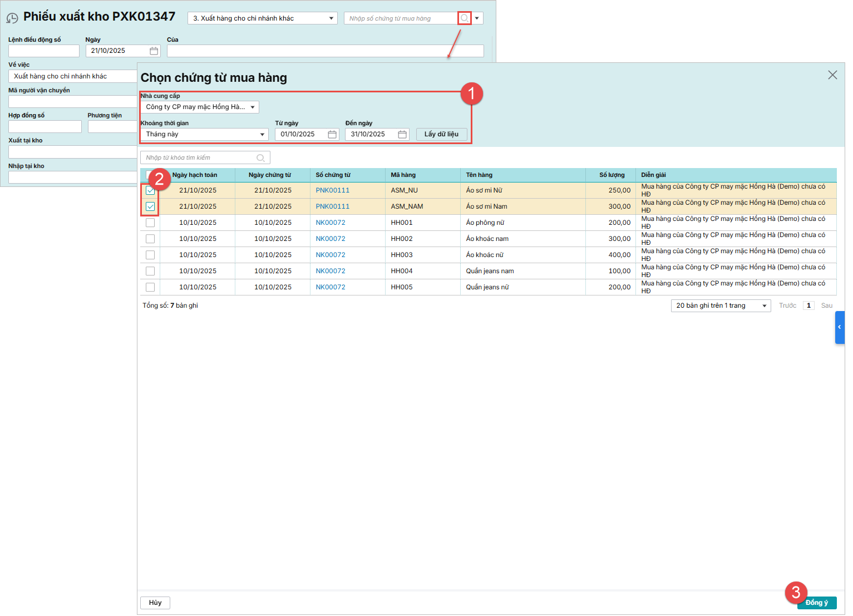
Task: Tick the checkbox for Áo phông nữ row
Action: [x=150, y=223]
